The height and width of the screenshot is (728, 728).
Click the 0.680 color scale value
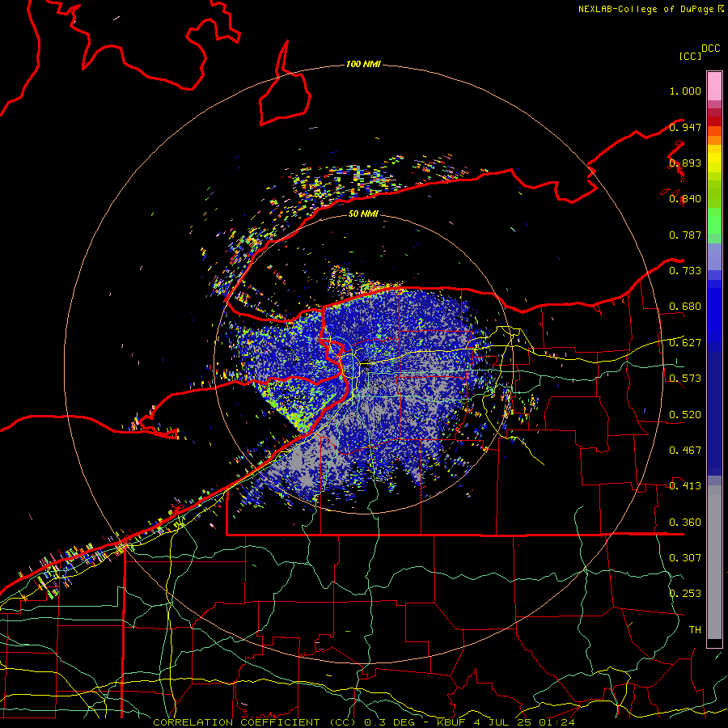click(x=685, y=307)
